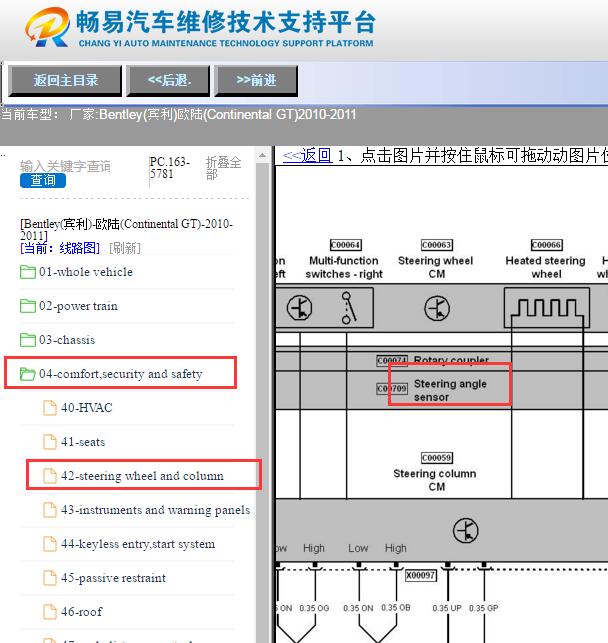Screen dimensions: 608x643
Task: Go forward with the >>前进 button
Action: point(256,80)
